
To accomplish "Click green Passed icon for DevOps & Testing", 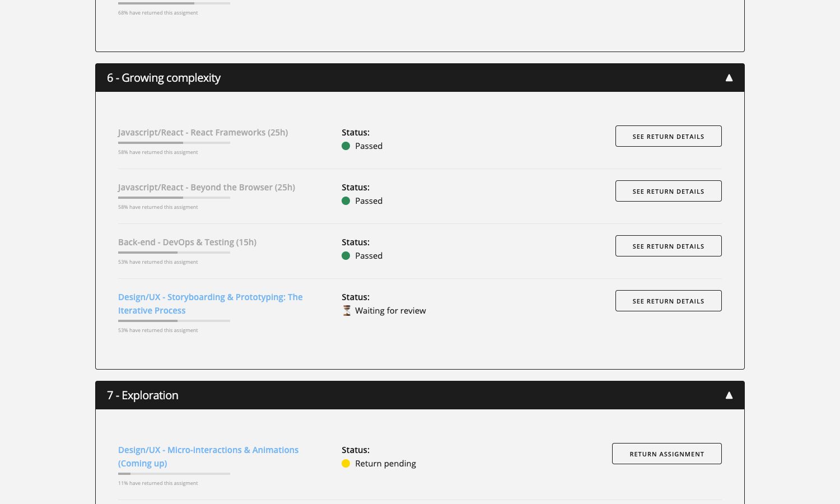I will pyautogui.click(x=346, y=256).
